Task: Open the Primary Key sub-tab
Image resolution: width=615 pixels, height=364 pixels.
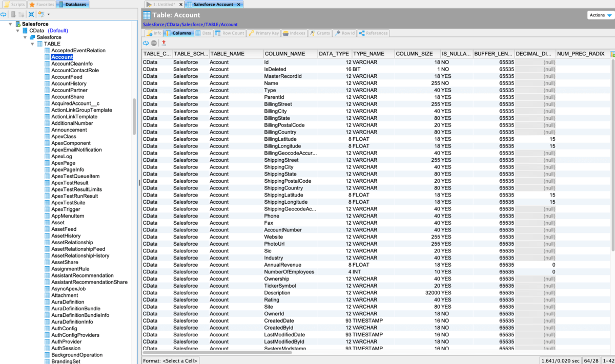Action: tap(263, 33)
